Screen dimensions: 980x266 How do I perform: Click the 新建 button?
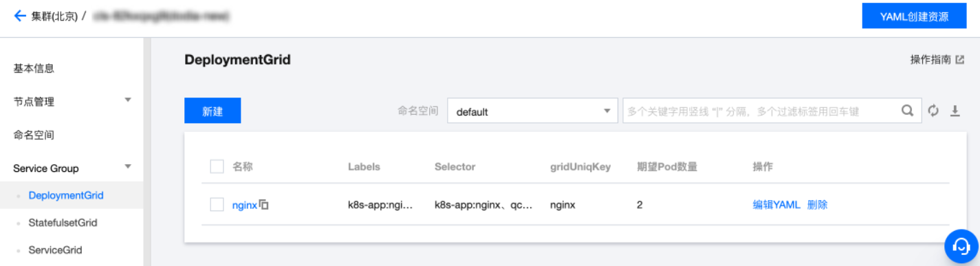coord(213,111)
